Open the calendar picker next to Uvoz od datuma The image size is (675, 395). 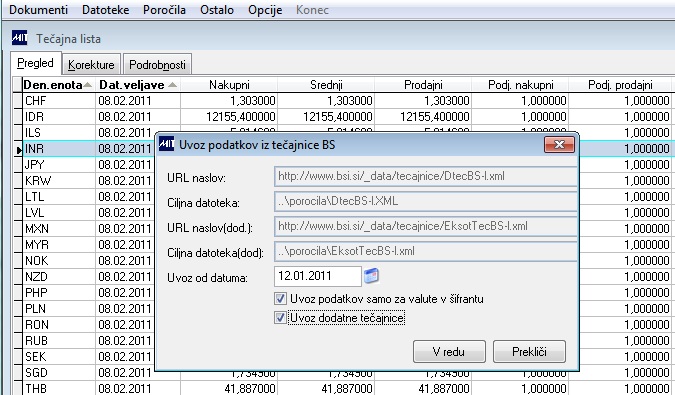(x=371, y=276)
